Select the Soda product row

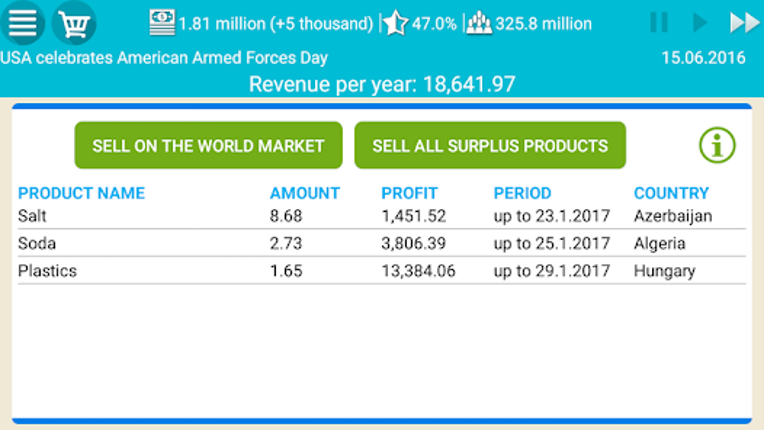tap(380, 243)
